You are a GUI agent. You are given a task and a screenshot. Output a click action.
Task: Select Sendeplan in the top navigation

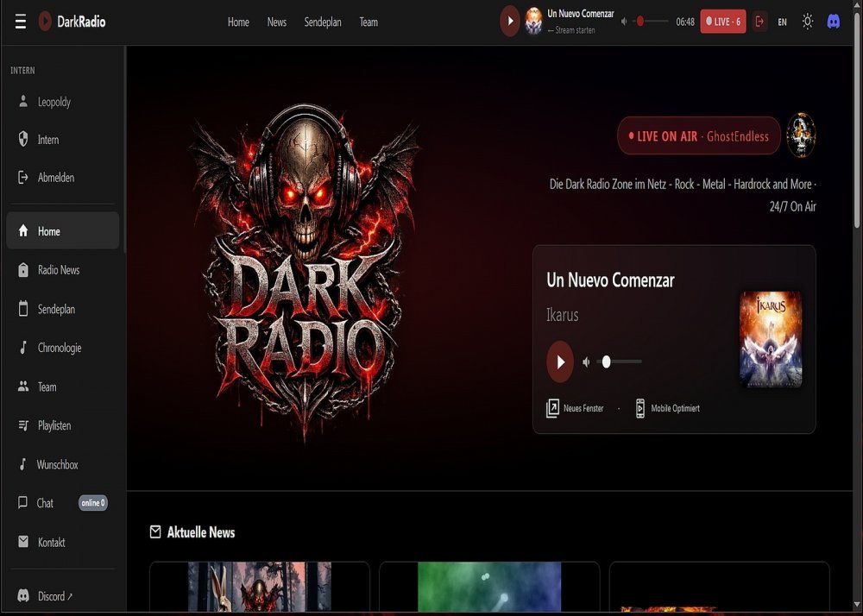click(x=323, y=22)
